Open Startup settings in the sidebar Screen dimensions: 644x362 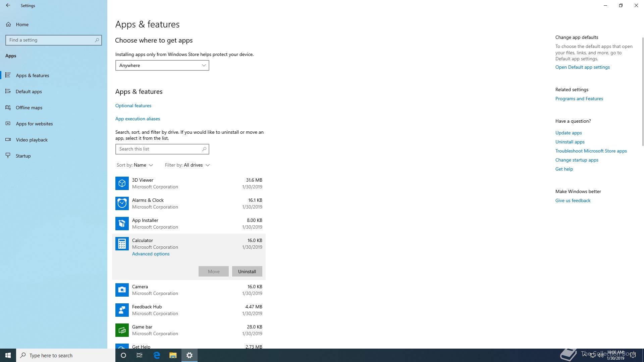tap(54, 156)
